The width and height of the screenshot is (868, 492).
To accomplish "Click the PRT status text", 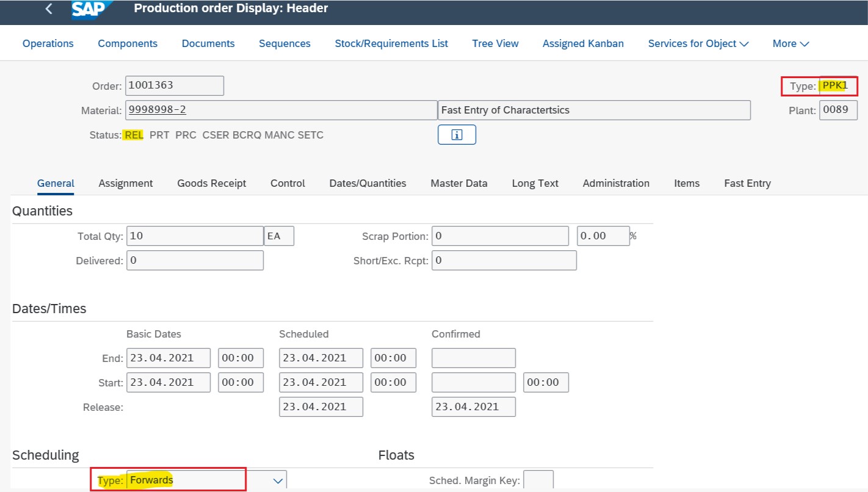I will point(159,135).
